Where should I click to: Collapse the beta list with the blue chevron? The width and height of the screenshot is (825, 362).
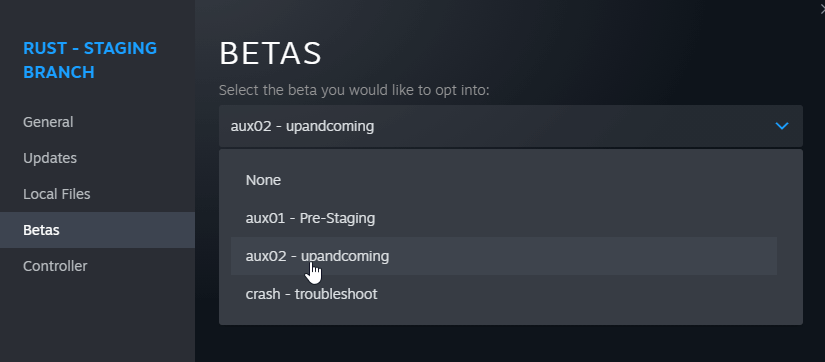coord(782,126)
